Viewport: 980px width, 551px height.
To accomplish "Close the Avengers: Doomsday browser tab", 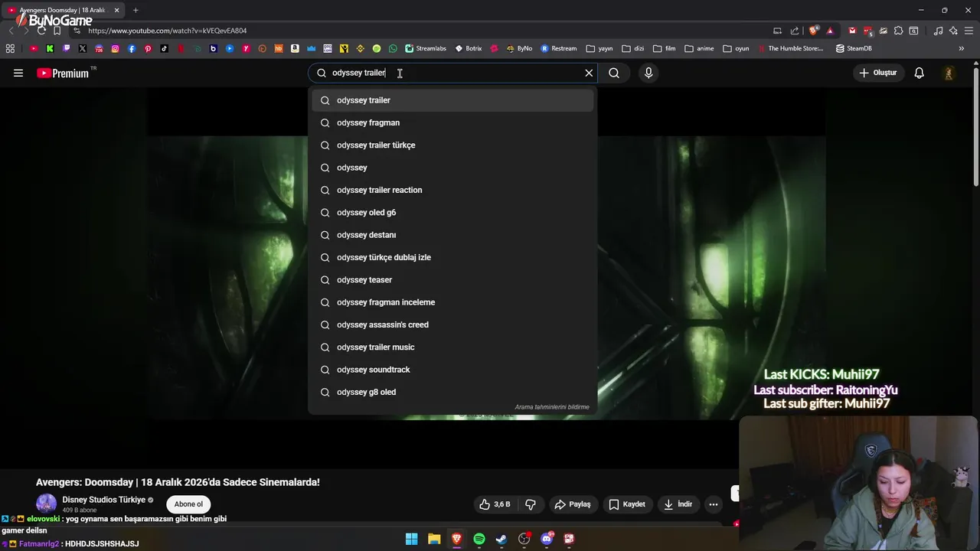I will (x=117, y=10).
